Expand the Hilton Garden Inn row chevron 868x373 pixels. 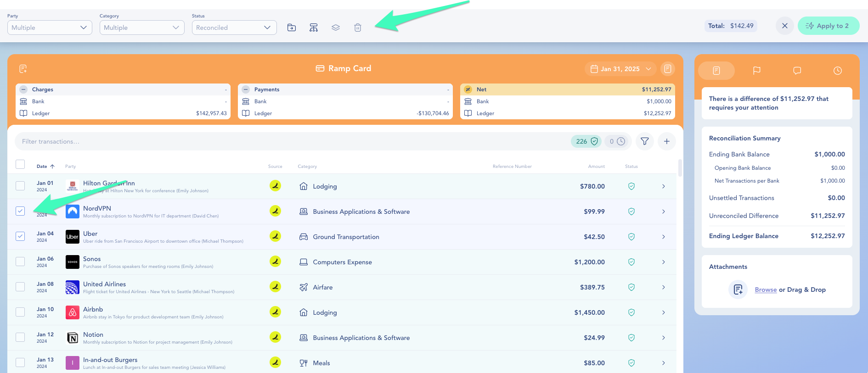point(664,186)
